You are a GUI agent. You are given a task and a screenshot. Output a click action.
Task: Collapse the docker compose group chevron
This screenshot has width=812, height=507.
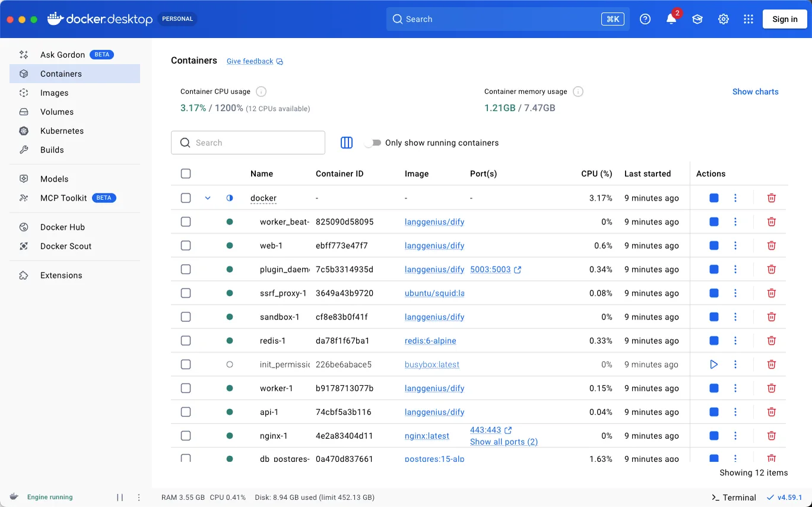point(208,198)
